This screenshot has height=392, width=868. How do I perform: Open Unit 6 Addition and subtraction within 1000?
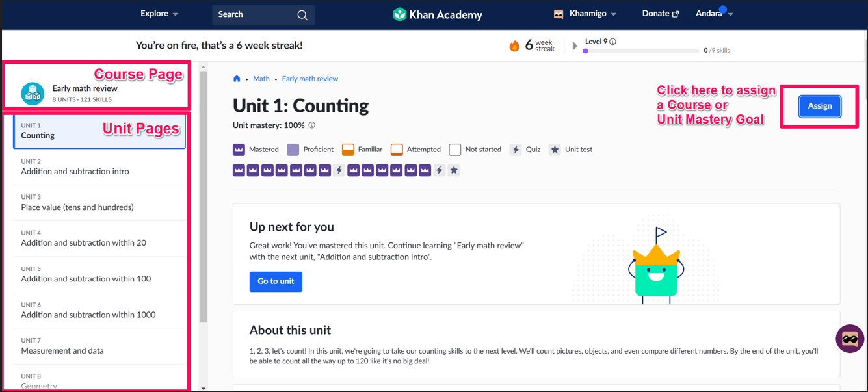[x=99, y=310]
